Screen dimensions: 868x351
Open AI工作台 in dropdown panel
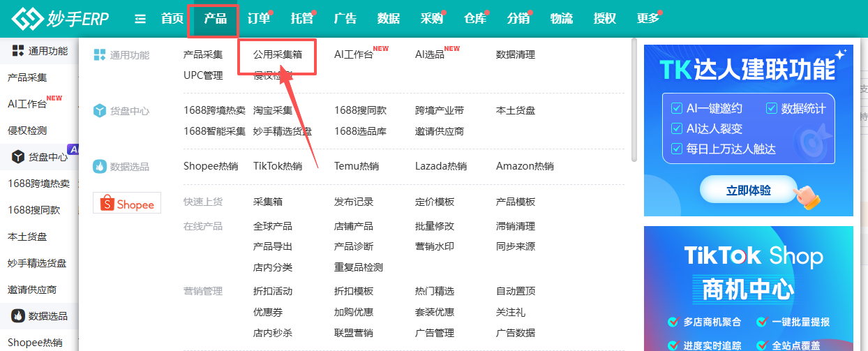coord(354,54)
